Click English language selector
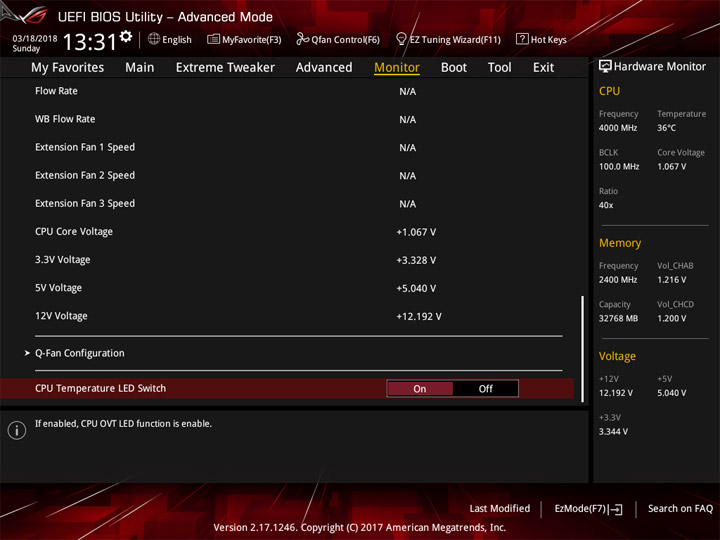The image size is (720, 540). [x=177, y=40]
